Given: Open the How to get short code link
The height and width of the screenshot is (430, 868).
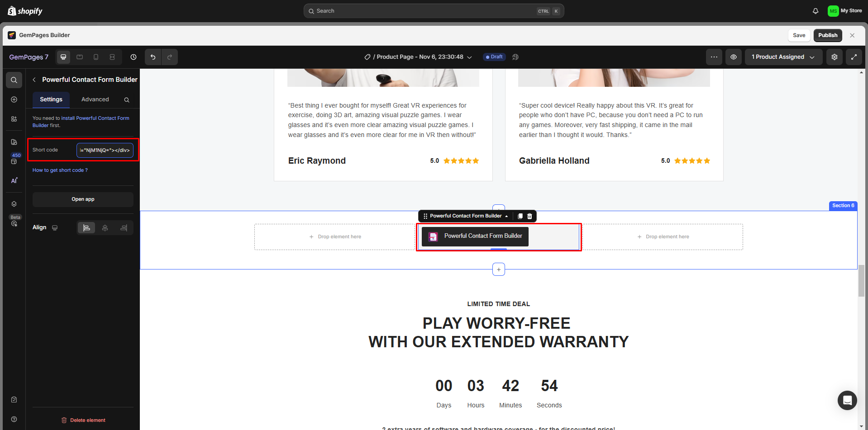Looking at the screenshot, I should pyautogui.click(x=60, y=170).
